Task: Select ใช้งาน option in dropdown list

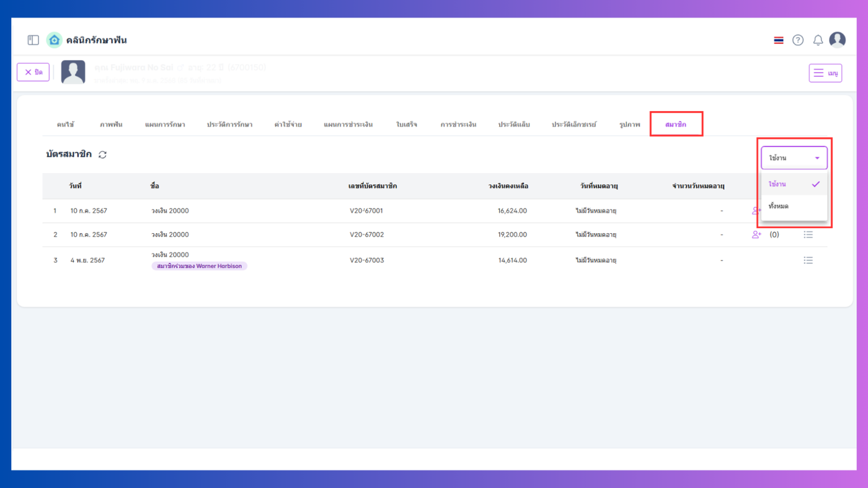Action: coord(794,184)
